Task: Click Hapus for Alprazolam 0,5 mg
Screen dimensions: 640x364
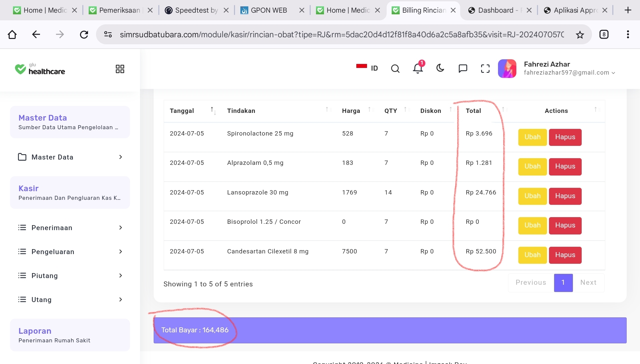Action: [x=565, y=167]
